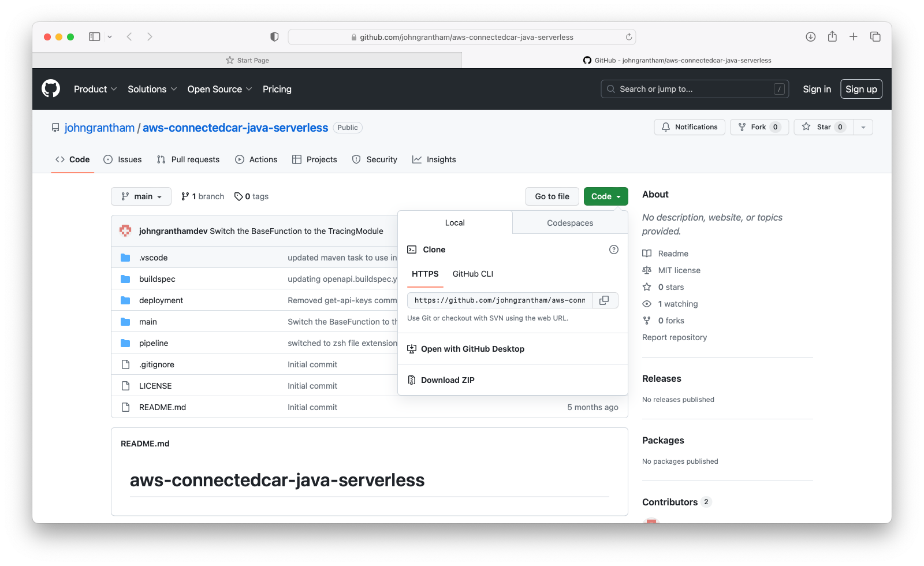924x566 pixels.
Task: Open the 0 tags link
Action: click(251, 196)
